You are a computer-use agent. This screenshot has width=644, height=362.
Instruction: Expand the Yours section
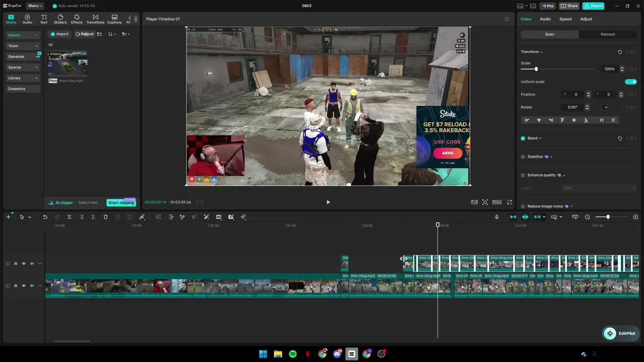click(23, 46)
